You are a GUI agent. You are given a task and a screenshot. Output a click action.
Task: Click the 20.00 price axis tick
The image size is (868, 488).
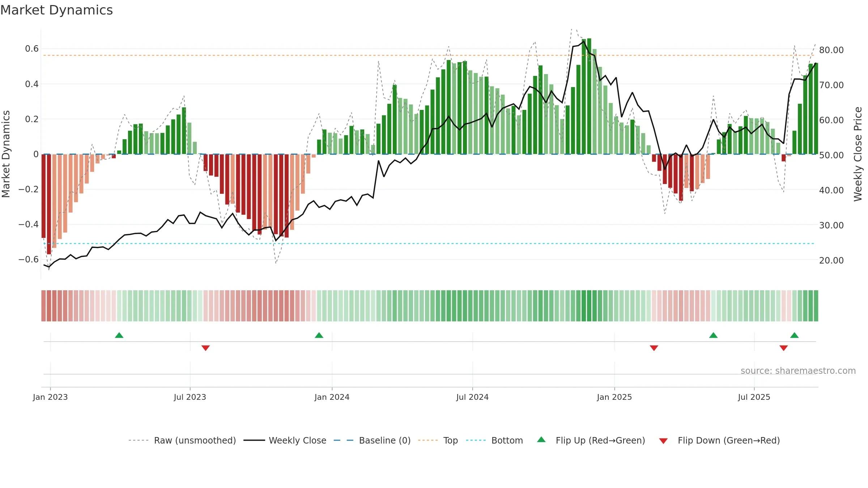coord(831,260)
